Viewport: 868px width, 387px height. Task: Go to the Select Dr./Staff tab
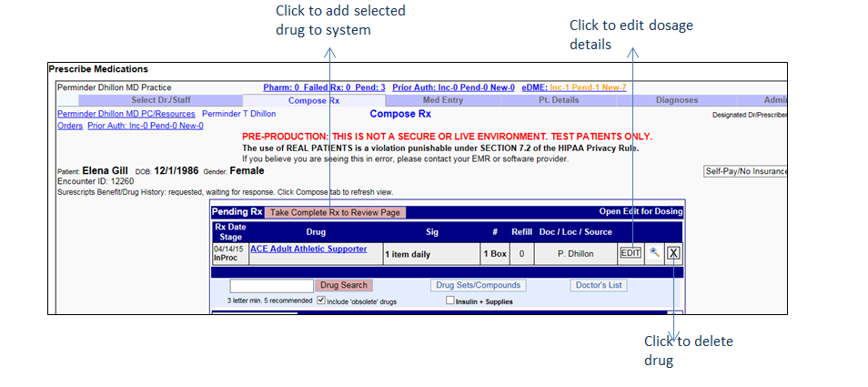coord(162,100)
